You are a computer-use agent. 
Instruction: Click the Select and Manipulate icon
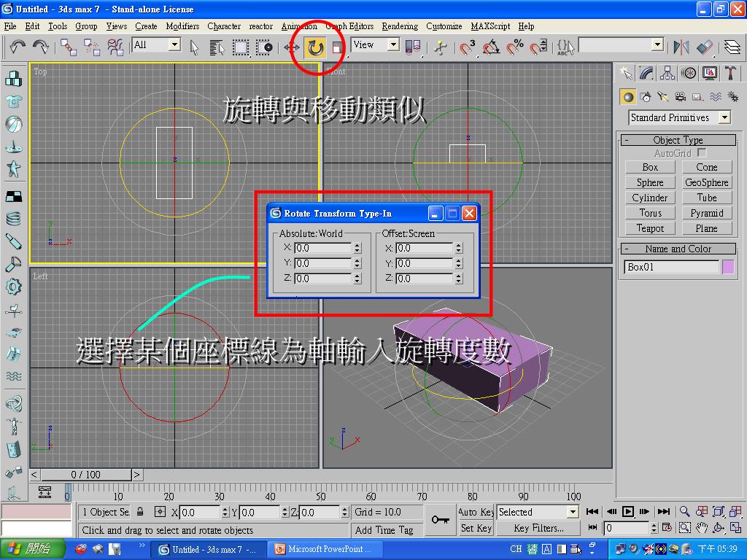[441, 47]
